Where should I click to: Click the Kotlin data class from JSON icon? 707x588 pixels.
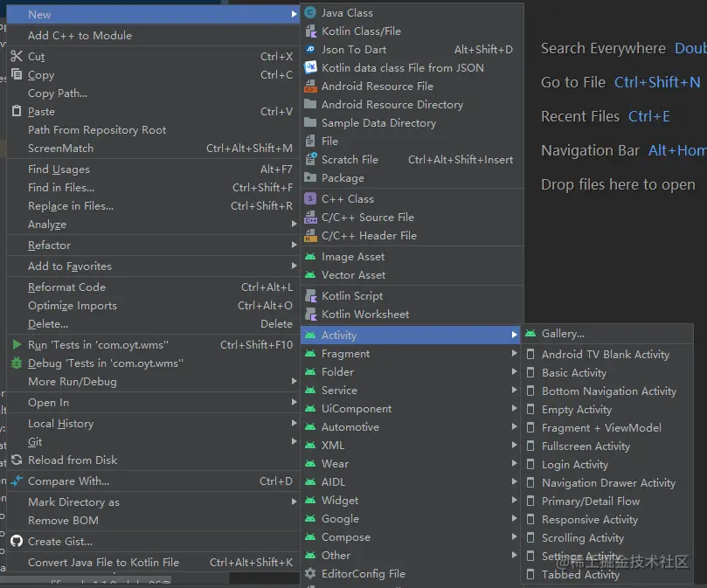(x=310, y=67)
